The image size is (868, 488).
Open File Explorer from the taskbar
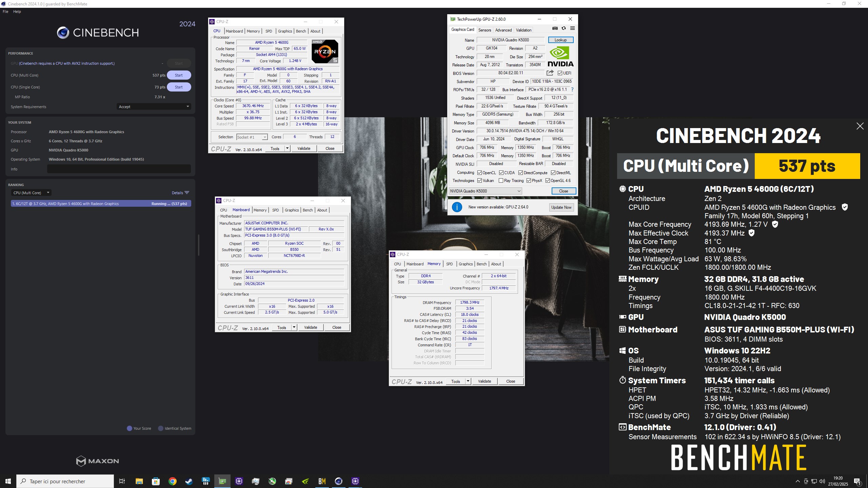tap(139, 481)
